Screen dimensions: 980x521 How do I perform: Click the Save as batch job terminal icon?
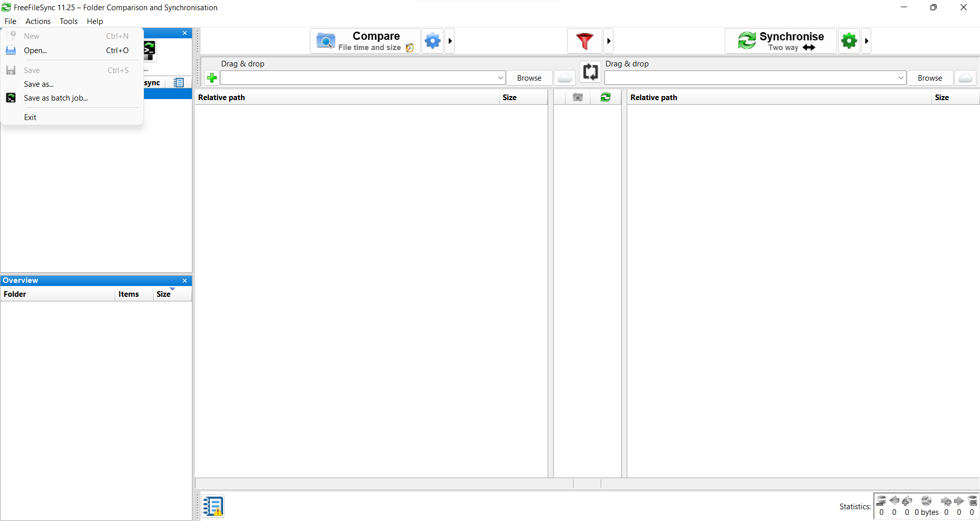pos(11,98)
